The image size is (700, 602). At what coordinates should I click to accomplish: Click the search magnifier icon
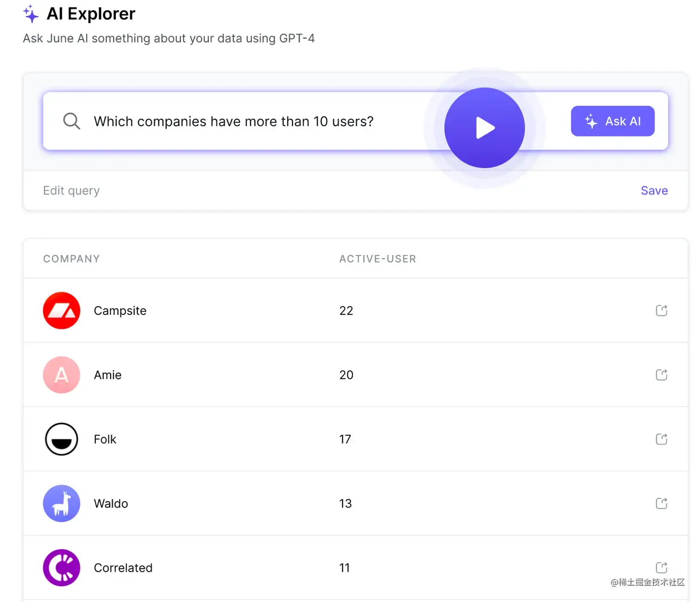tap(72, 121)
